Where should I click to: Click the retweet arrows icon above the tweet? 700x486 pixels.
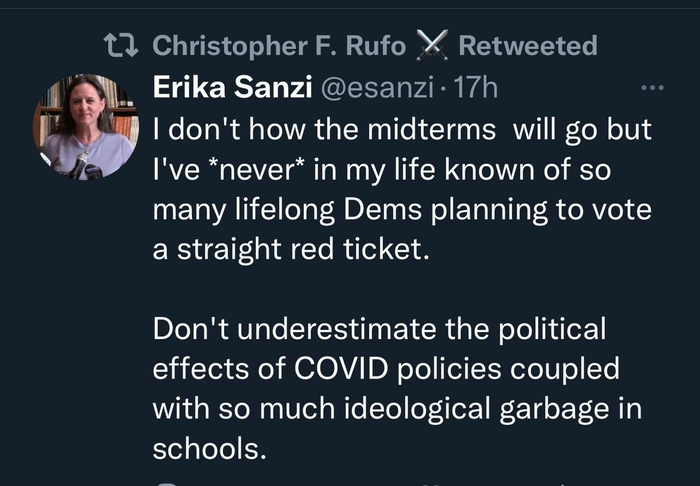[x=123, y=46]
